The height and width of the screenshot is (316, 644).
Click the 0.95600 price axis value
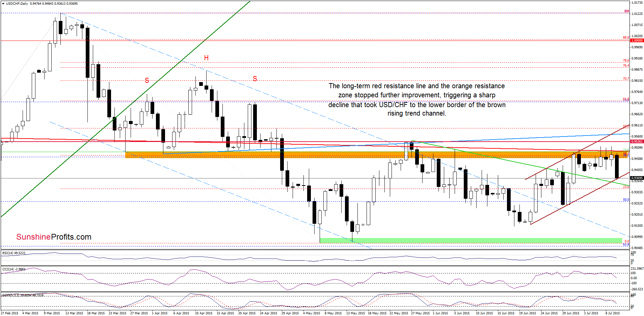pos(637,137)
